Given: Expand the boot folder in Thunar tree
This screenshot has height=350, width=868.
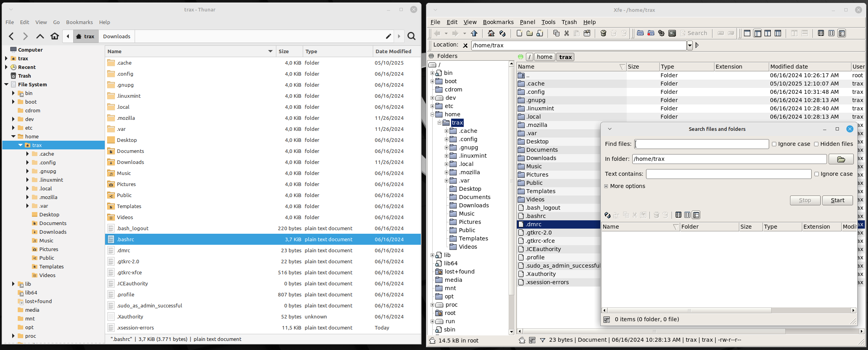Looking at the screenshot, I should 13,102.
